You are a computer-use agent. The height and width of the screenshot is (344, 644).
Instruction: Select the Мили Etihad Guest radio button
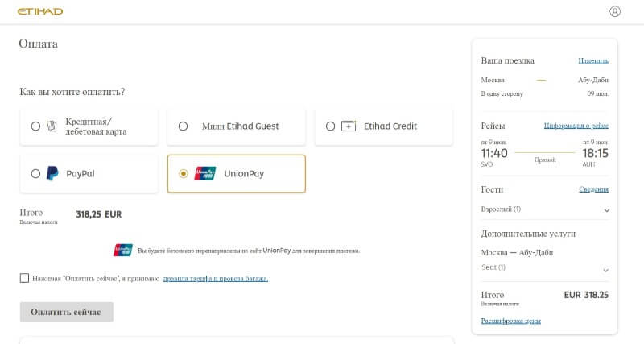tap(184, 126)
